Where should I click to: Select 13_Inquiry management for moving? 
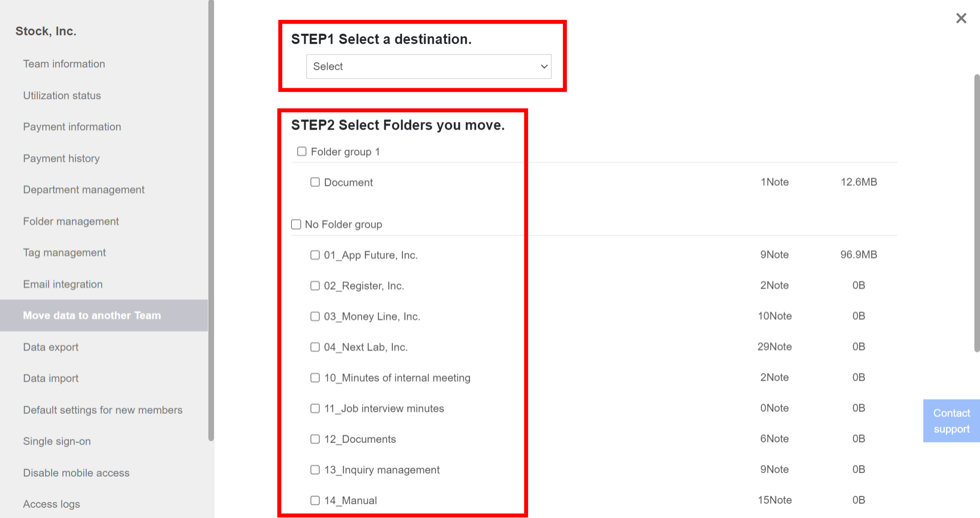point(315,470)
